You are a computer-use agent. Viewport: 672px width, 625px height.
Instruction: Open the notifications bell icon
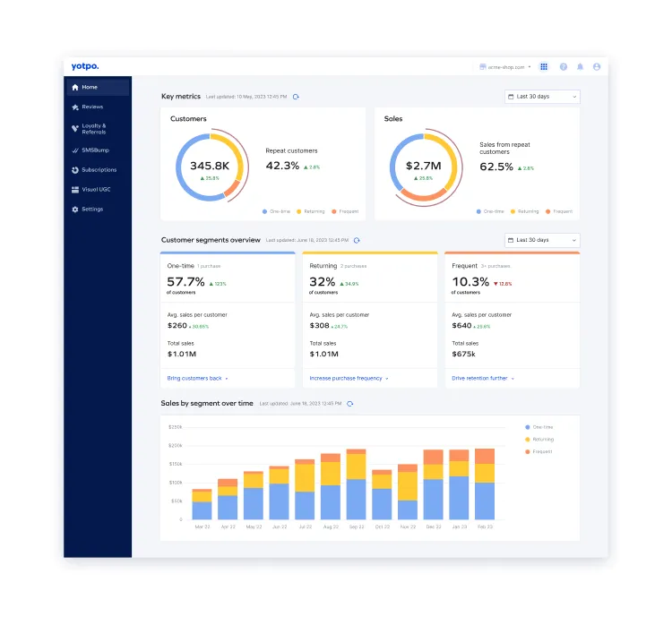[x=580, y=67]
